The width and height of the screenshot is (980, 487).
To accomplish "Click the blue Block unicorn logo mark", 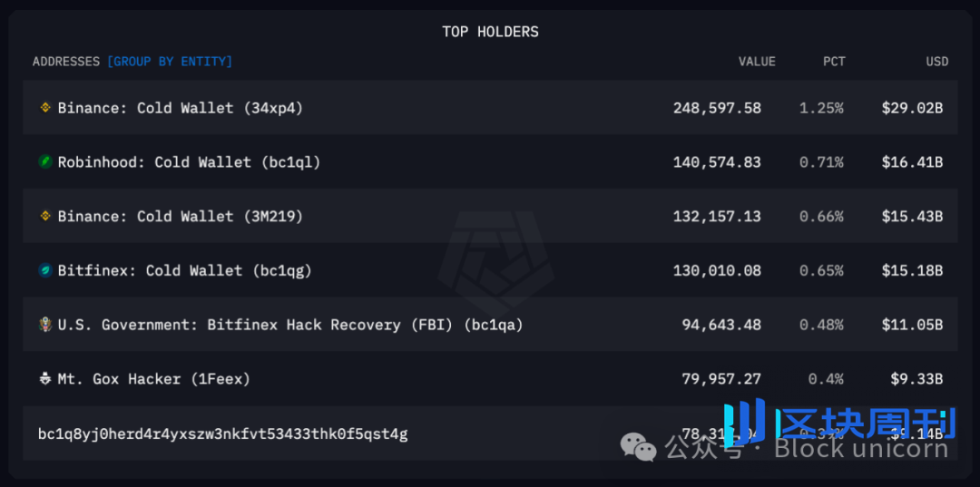I will point(745,420).
